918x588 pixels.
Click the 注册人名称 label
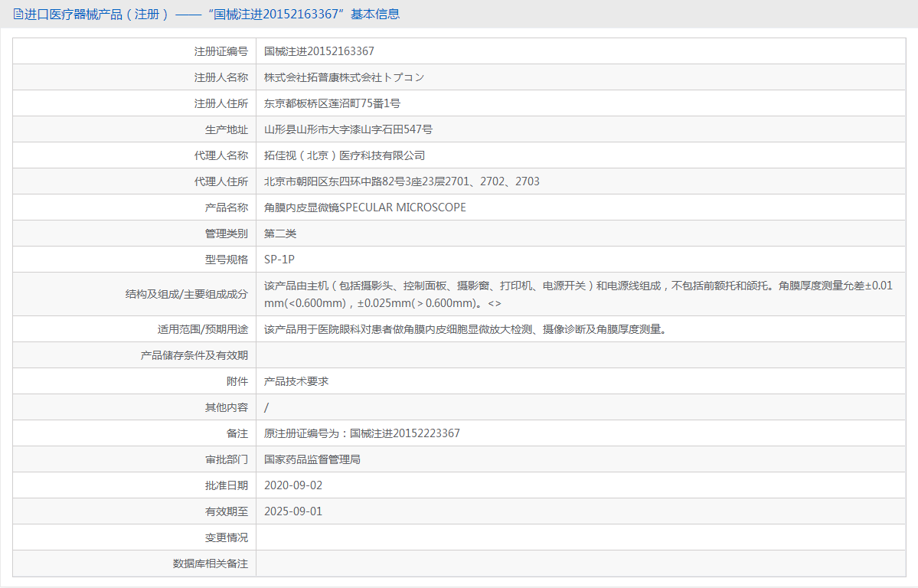(221, 77)
